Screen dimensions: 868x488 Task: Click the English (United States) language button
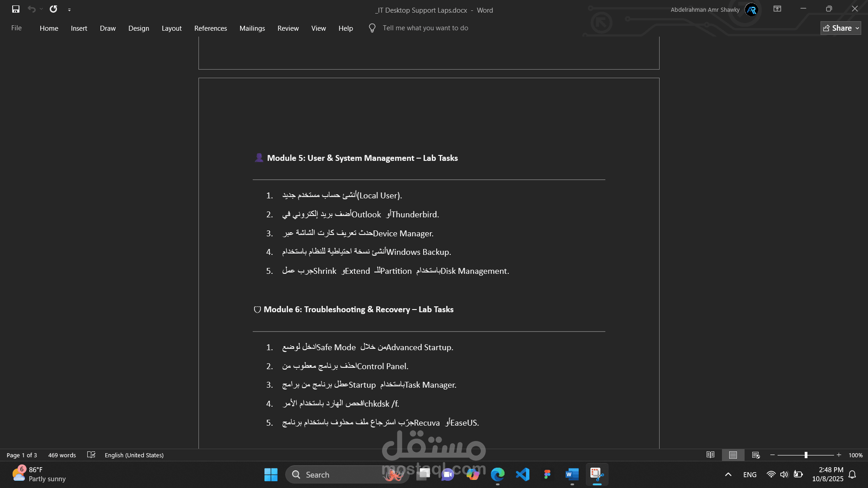tap(134, 455)
